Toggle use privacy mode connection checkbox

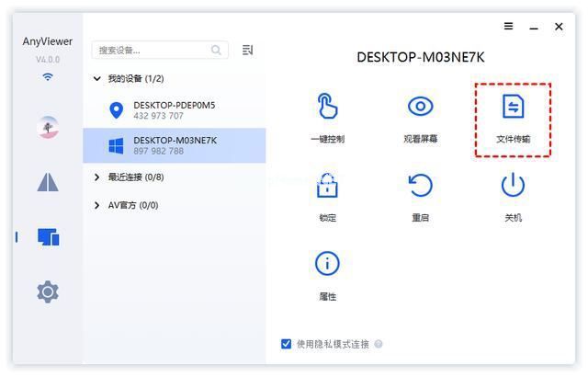click(286, 344)
